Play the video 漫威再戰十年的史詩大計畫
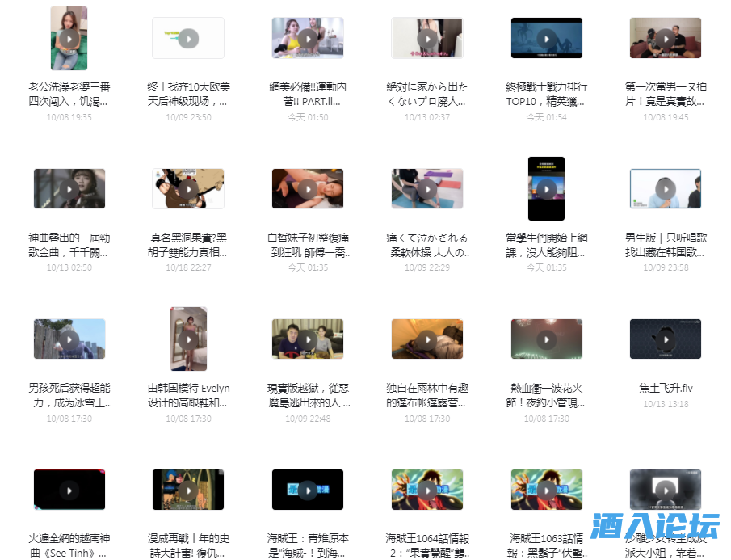The width and height of the screenshot is (731, 560). (x=188, y=490)
